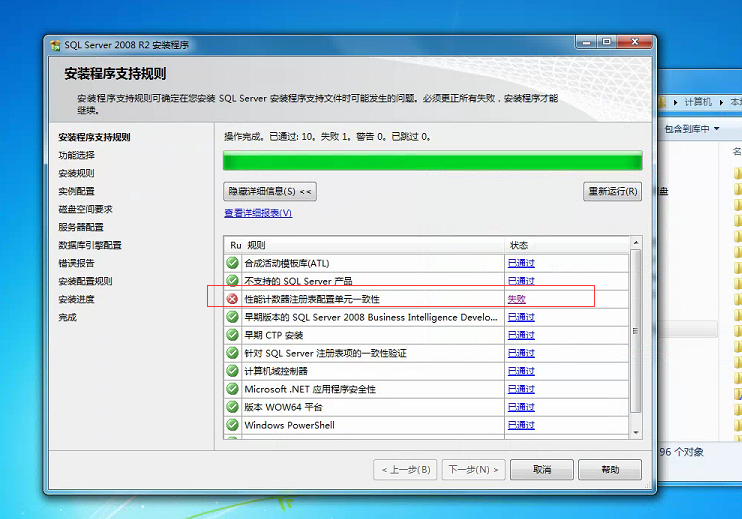The image size is (742, 519).
Task: Click 上一步(B) button
Action: pos(406,469)
